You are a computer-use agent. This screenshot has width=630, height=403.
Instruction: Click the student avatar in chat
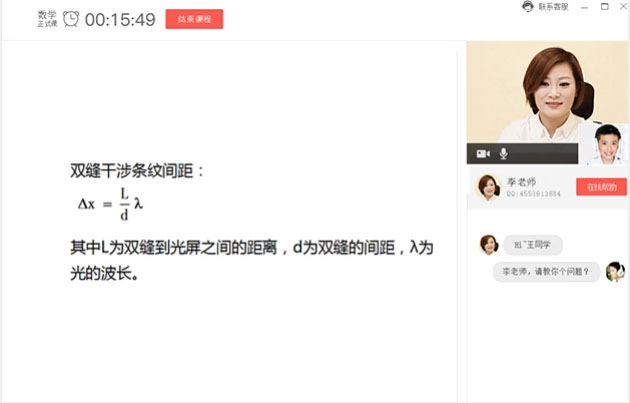tap(615, 272)
